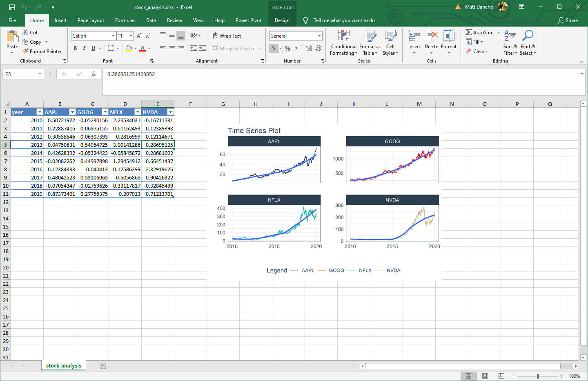The height and width of the screenshot is (381, 588).
Task: Open the Sort & Filter tool
Action: pos(510,43)
